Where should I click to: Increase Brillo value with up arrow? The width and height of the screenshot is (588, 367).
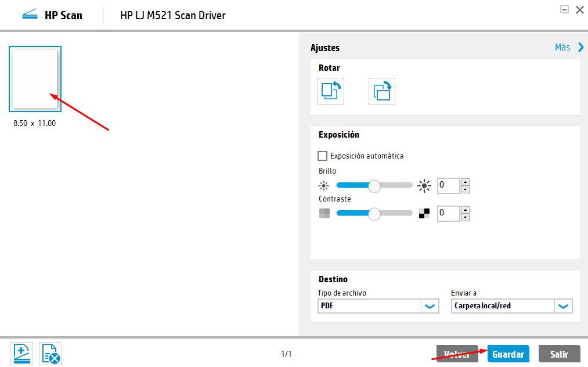(x=465, y=182)
